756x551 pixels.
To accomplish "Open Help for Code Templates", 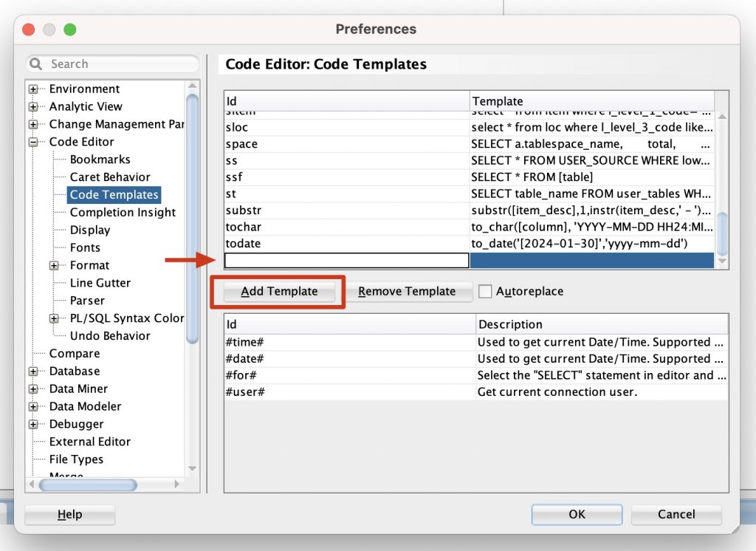I will coord(69,514).
